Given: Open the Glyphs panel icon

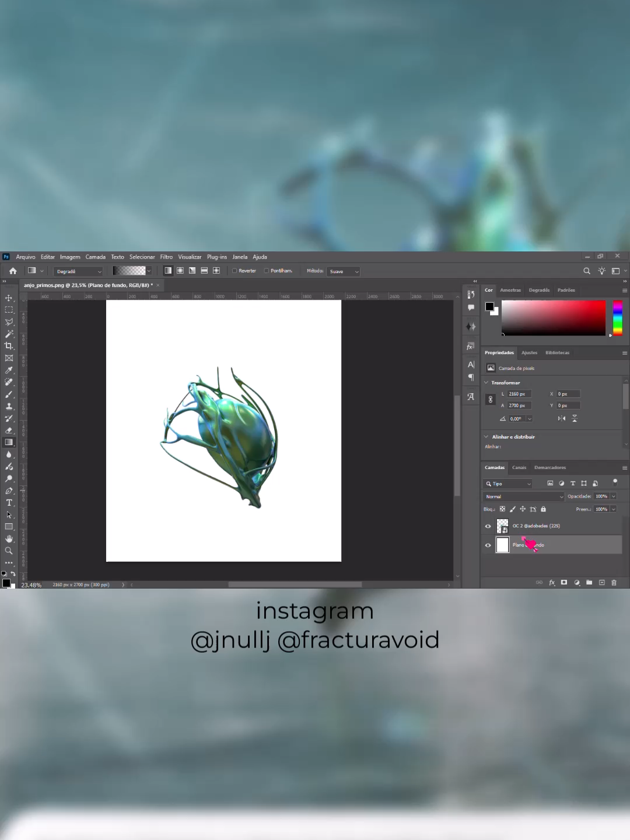Looking at the screenshot, I should [x=471, y=397].
